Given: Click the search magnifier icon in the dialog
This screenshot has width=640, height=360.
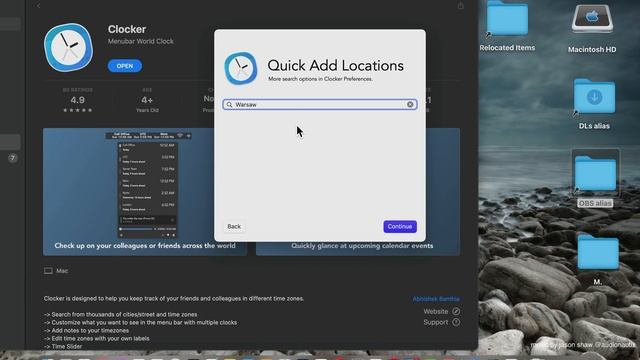Looking at the screenshot, I should [x=229, y=105].
